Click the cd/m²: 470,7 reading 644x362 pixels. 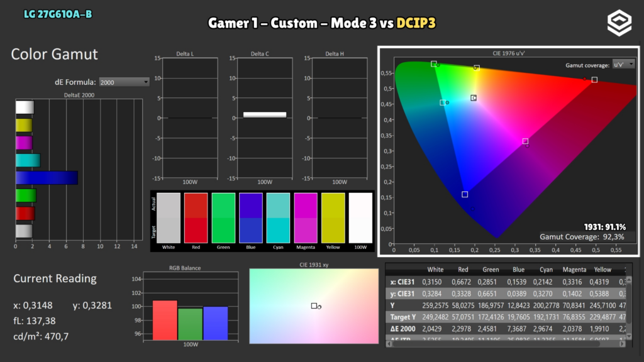[41, 336]
